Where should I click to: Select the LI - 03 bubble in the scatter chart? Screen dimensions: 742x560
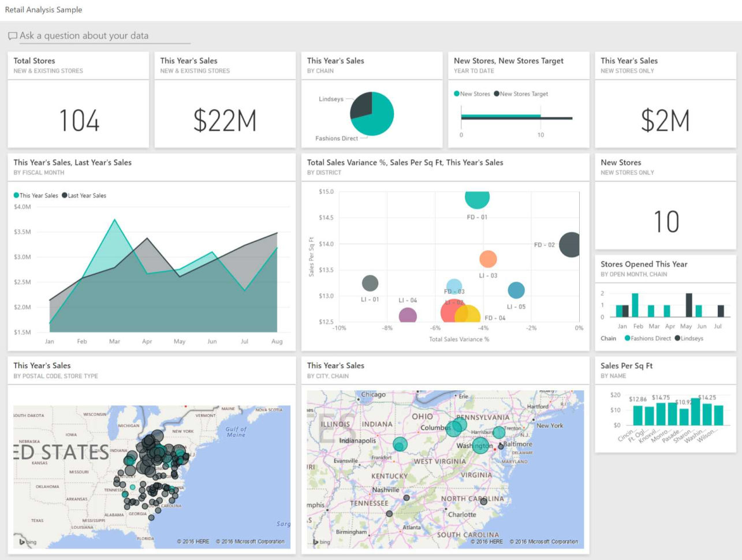(487, 259)
